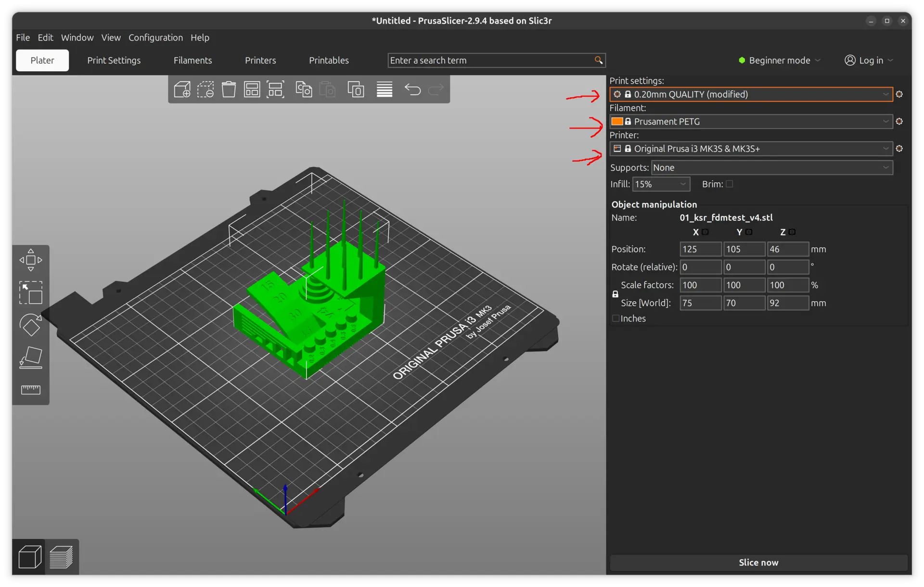Click the orange Prusament PETG filament swatch
The image size is (924, 587).
pos(617,121)
